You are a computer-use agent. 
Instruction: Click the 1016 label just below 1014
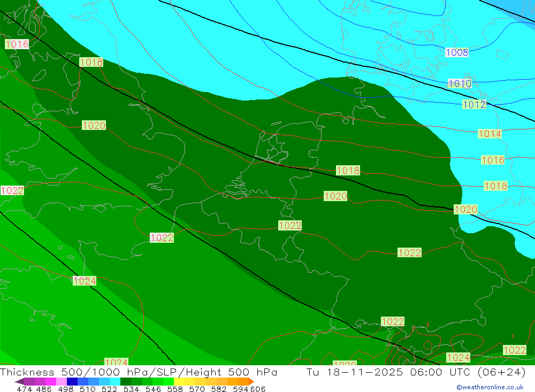[493, 160]
